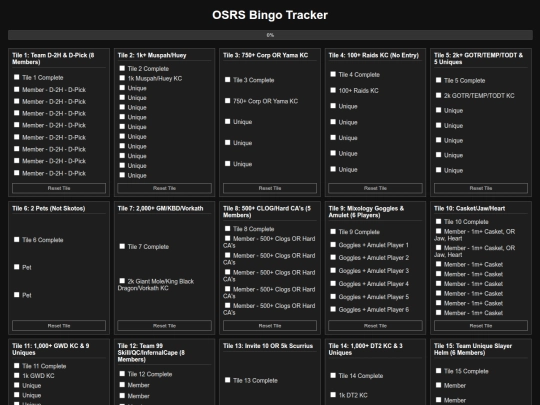The height and width of the screenshot is (405, 540).
Task: Click Reset Tile under Tile 2
Action: click(x=164, y=188)
